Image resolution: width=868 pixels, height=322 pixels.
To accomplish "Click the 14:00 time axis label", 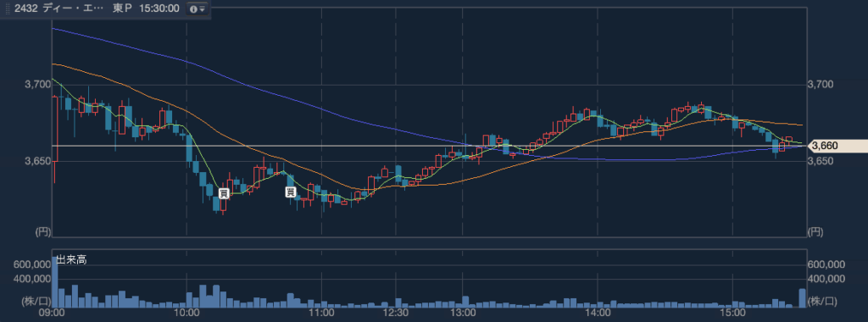I will pyautogui.click(x=598, y=314).
